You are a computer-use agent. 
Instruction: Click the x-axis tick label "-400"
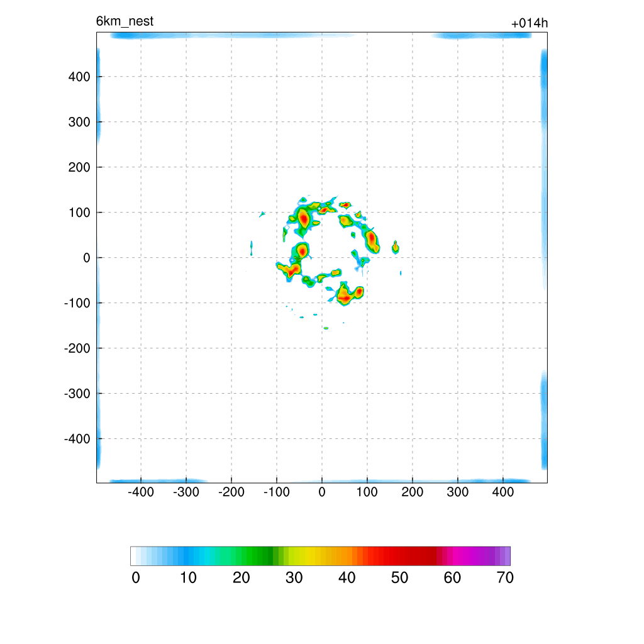[140, 492]
